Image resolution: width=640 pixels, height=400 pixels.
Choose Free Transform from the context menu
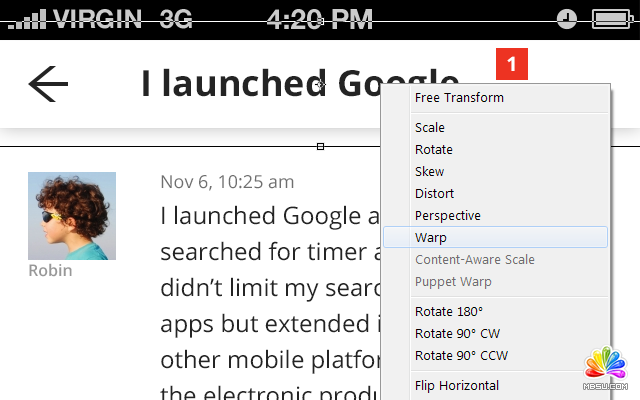459,98
